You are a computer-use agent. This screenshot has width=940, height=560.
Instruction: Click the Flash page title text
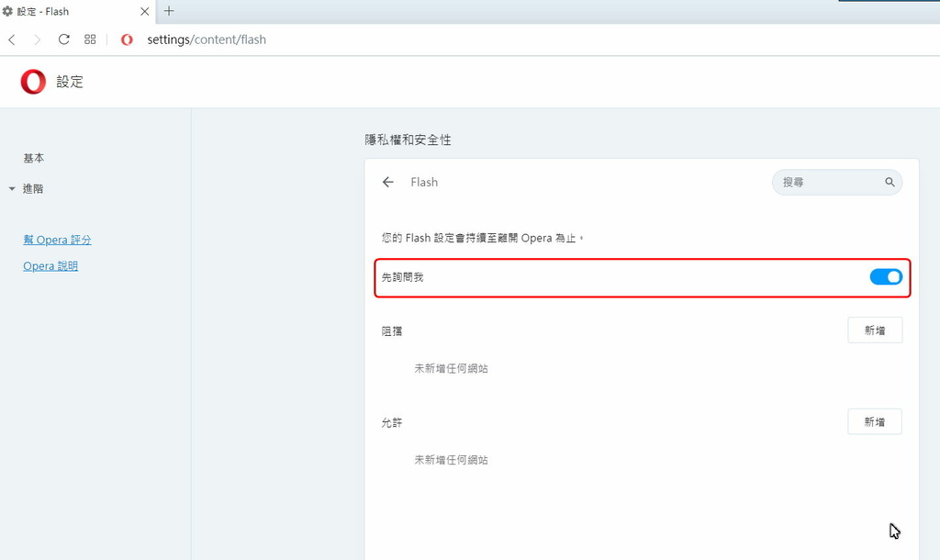(x=424, y=183)
